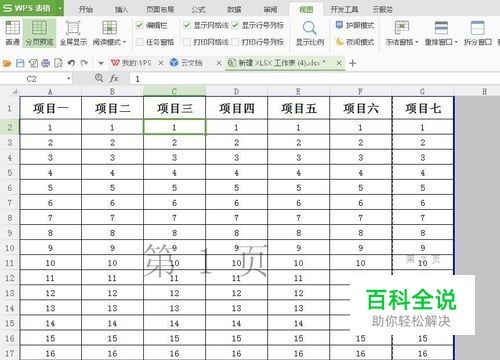The width and height of the screenshot is (500, 360).
Task: Print the sheet using printer icon
Action: click(x=46, y=63)
